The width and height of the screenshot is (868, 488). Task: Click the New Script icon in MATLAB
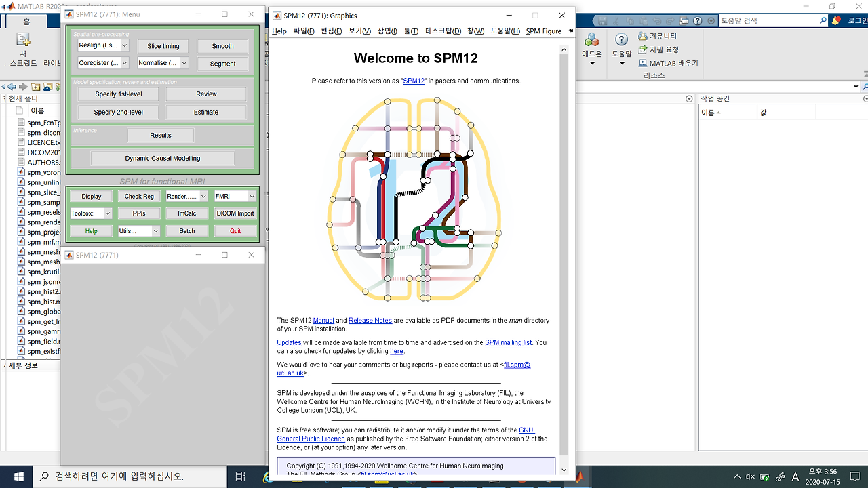click(24, 40)
